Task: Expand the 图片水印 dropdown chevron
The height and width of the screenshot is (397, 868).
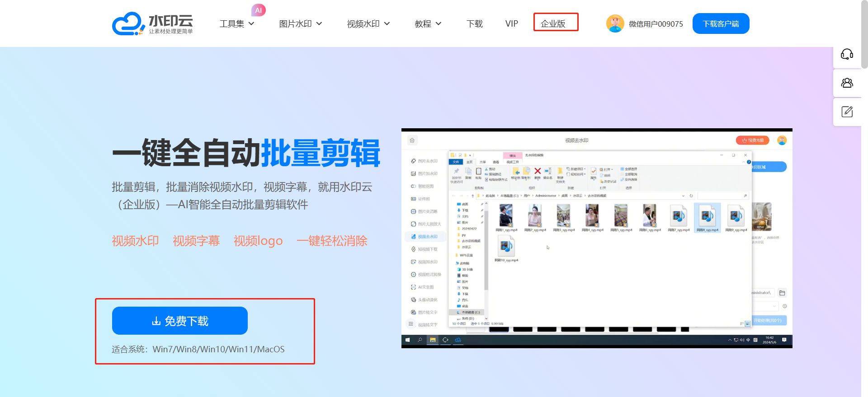Action: [319, 23]
